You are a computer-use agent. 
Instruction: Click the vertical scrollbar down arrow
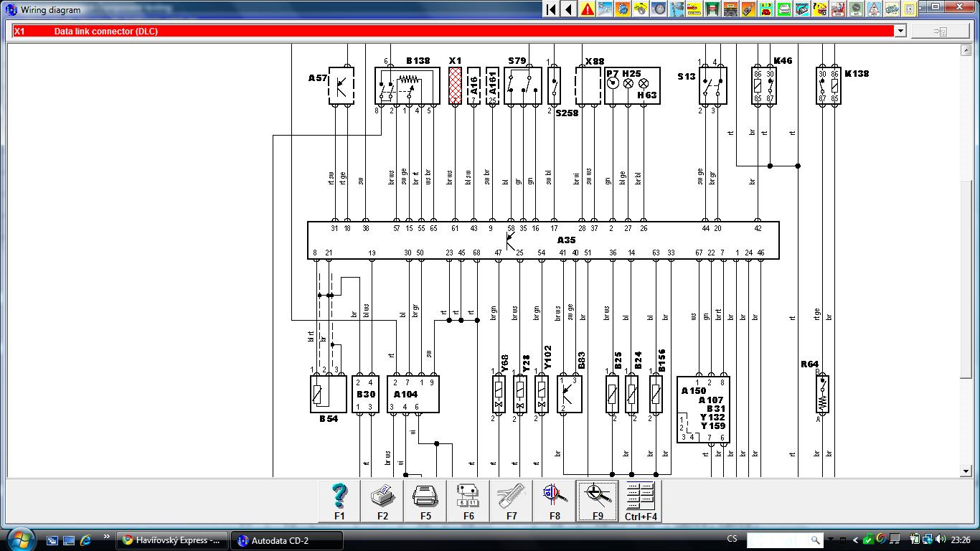click(x=966, y=471)
